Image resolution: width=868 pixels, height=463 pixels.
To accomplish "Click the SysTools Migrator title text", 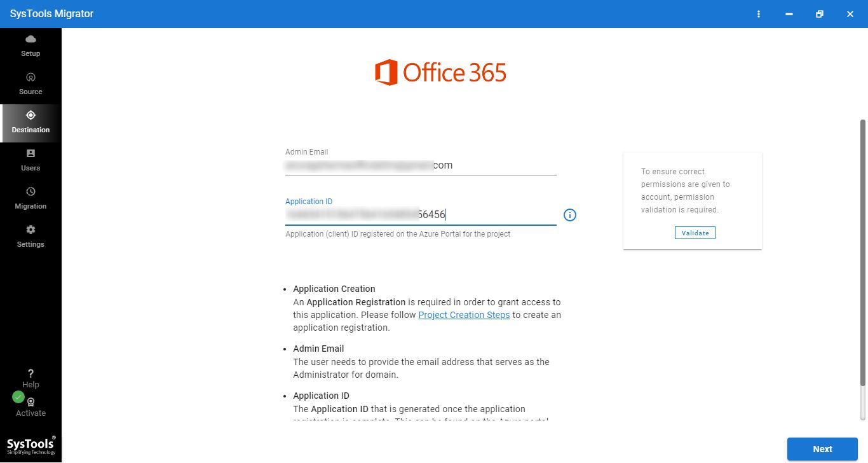I will [x=51, y=14].
